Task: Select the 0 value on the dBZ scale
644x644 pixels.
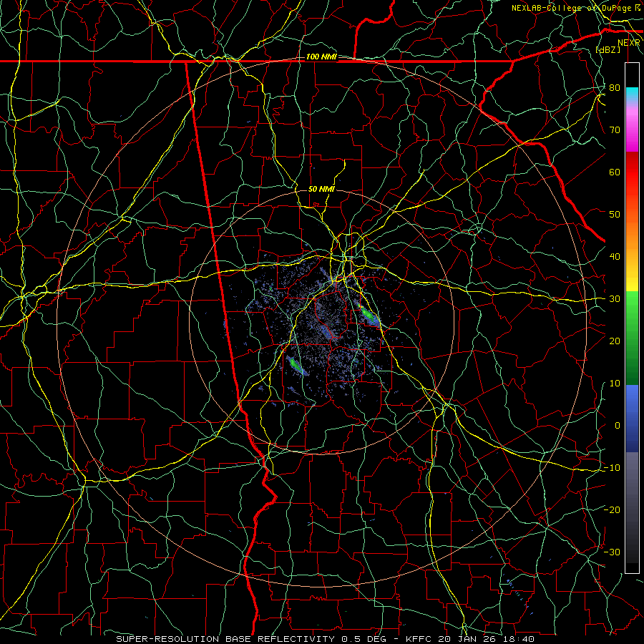Action: (618, 426)
